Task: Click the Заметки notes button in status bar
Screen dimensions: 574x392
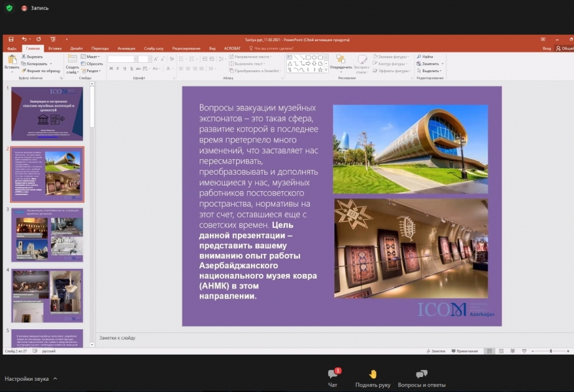Action: tap(436, 351)
